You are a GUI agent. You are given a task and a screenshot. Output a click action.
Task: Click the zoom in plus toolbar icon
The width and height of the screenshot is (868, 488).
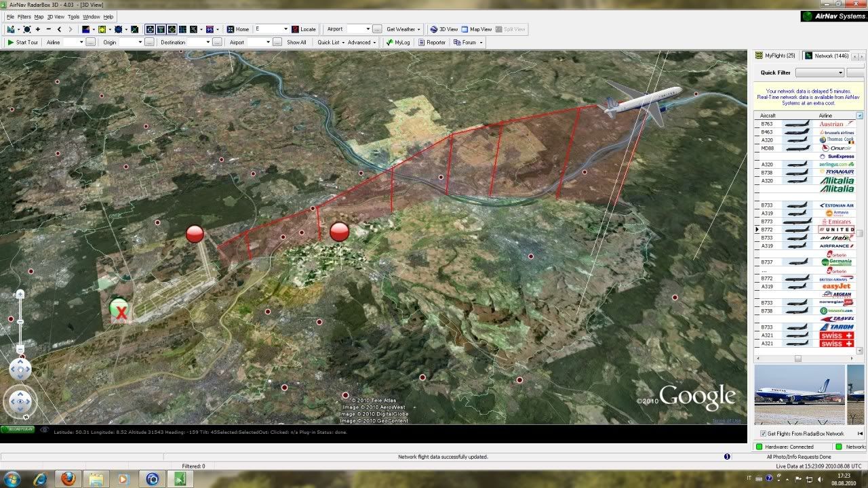pos(38,29)
